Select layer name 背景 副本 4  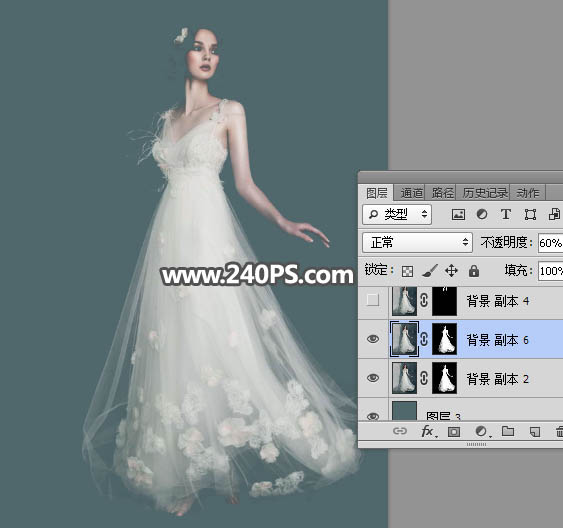pyautogui.click(x=498, y=301)
